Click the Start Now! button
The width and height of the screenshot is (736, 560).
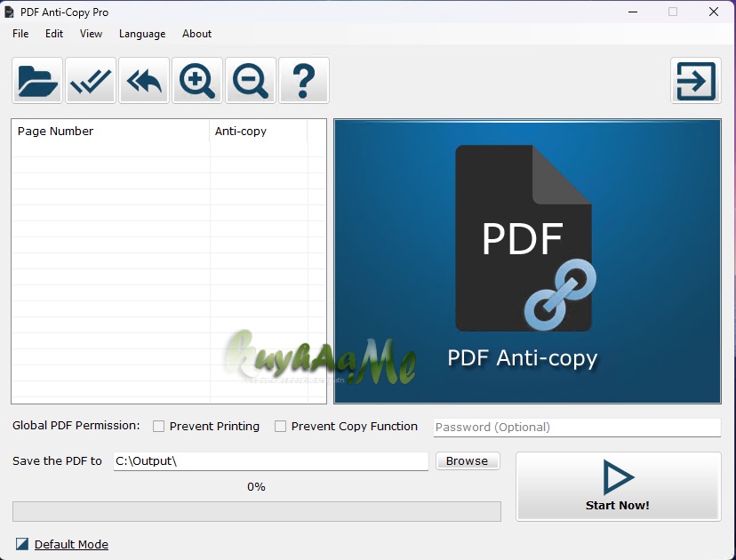618,486
